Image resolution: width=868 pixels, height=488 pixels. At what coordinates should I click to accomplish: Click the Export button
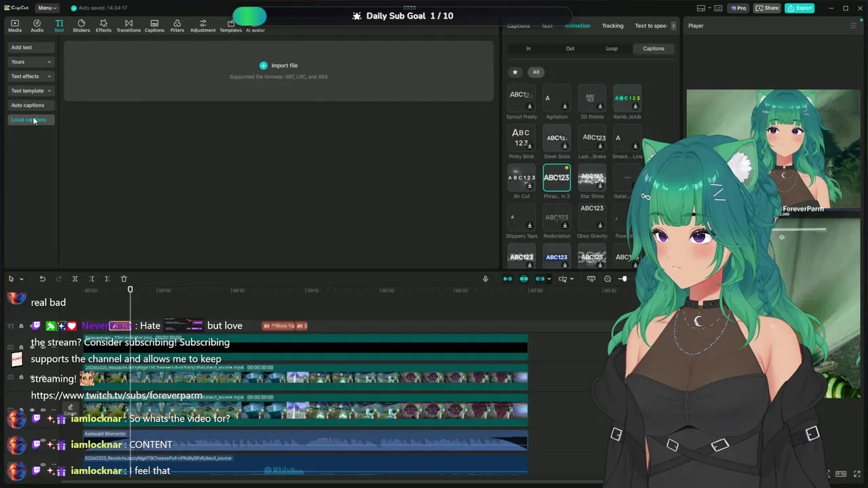pyautogui.click(x=800, y=8)
